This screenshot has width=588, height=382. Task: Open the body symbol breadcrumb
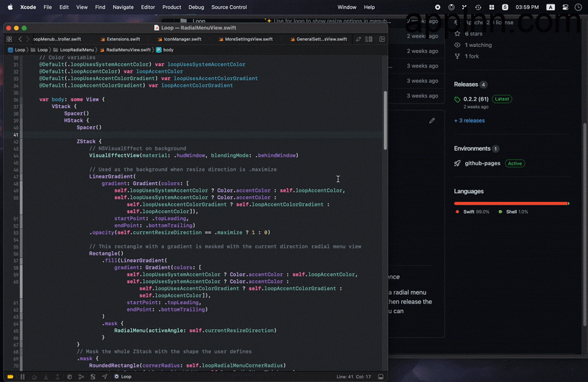(165, 50)
